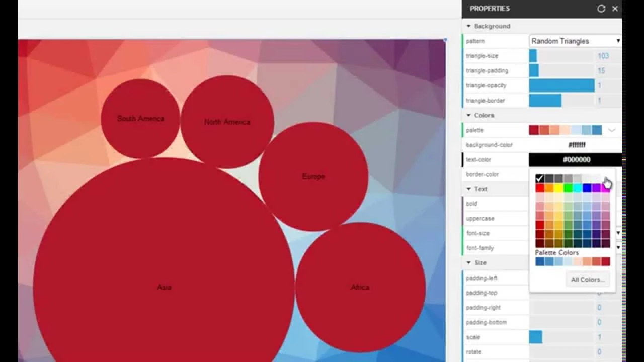Image resolution: width=644 pixels, height=362 pixels.
Task: Click the triangle-border value 1
Action: [599, 100]
